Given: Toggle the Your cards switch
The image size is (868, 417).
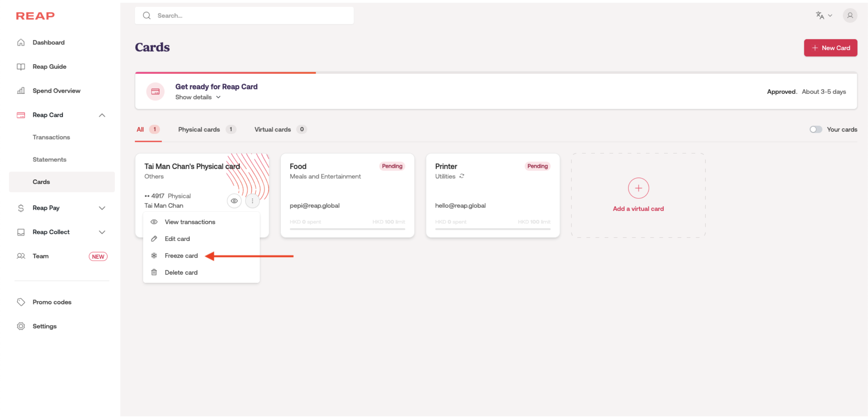Looking at the screenshot, I should (x=815, y=130).
